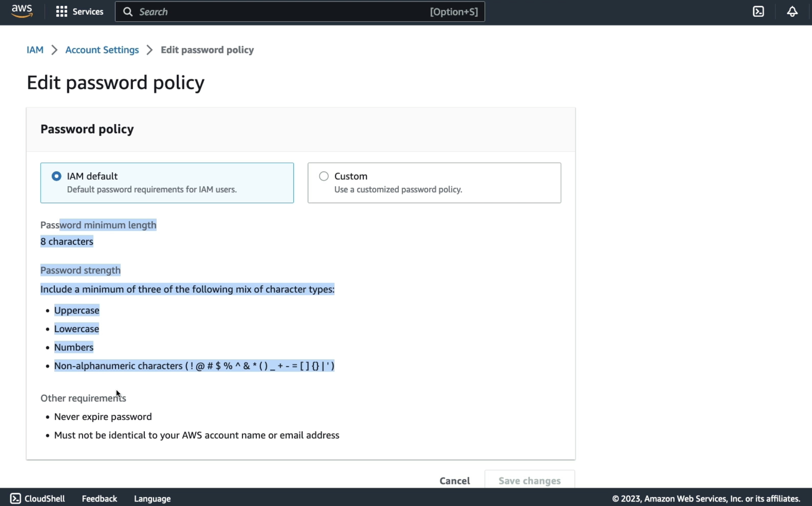Click 'Include a minimum of three' sentence
812x506 pixels.
(187, 289)
